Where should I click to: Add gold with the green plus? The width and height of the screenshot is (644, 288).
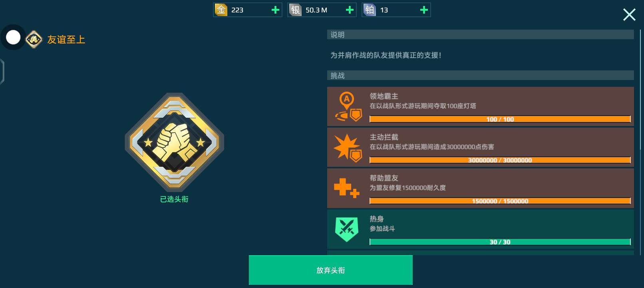(275, 10)
